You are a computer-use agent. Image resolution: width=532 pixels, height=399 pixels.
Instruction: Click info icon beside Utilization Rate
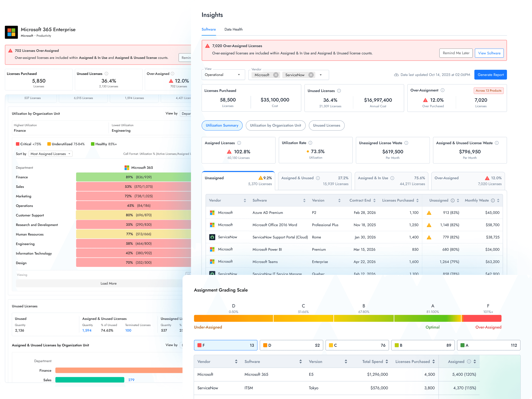[310, 143]
